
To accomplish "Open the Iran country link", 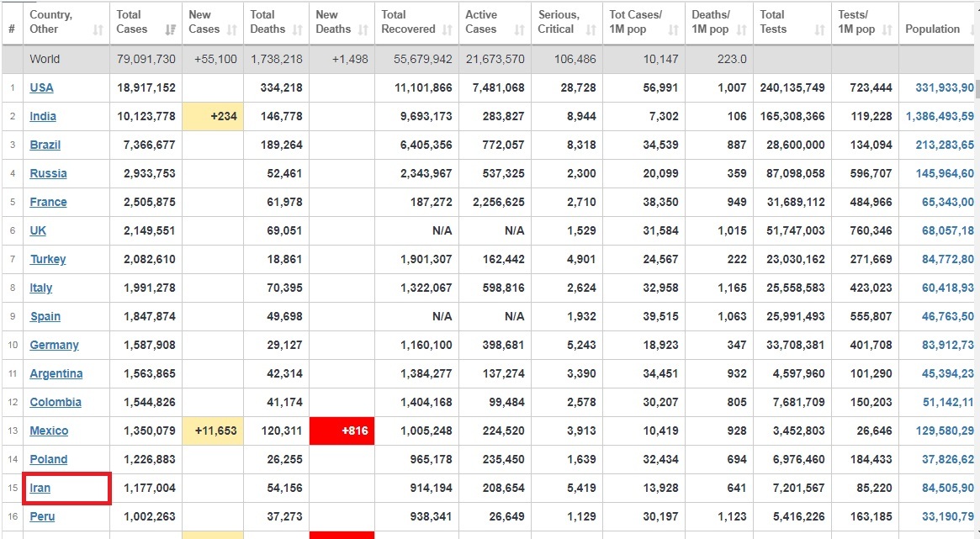I will 40,488.
